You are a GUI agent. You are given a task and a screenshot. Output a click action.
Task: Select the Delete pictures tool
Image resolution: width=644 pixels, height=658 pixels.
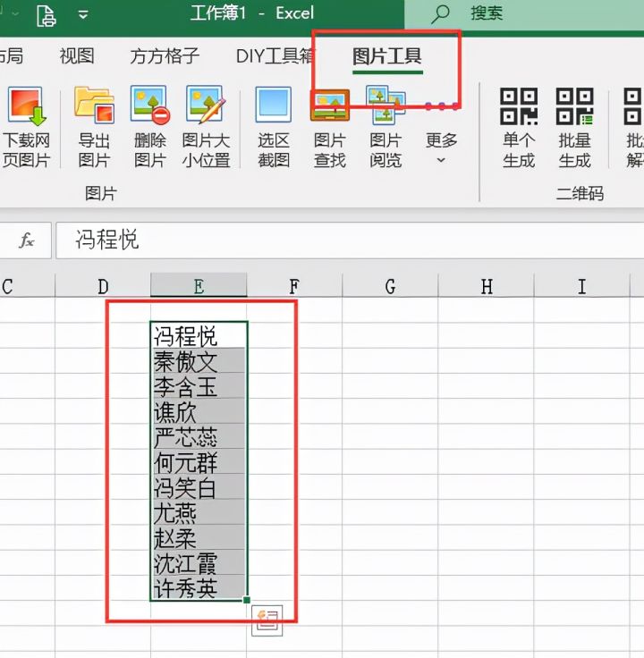[x=150, y=127]
